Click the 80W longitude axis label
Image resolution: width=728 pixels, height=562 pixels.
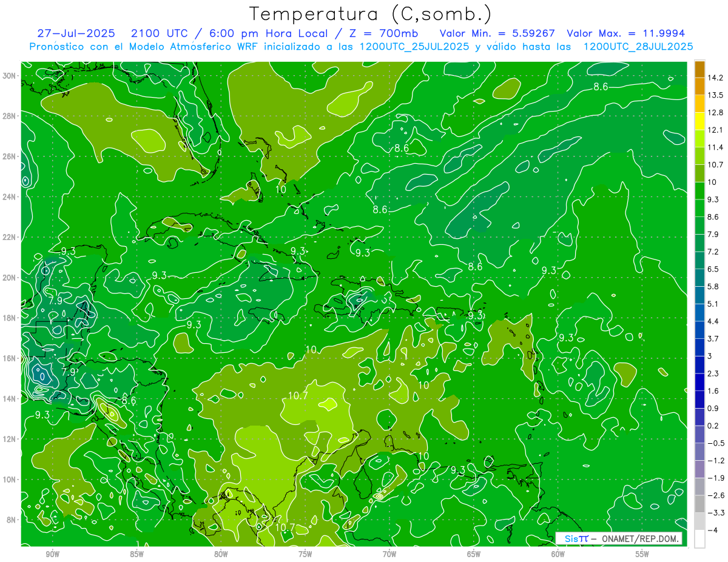(221, 554)
